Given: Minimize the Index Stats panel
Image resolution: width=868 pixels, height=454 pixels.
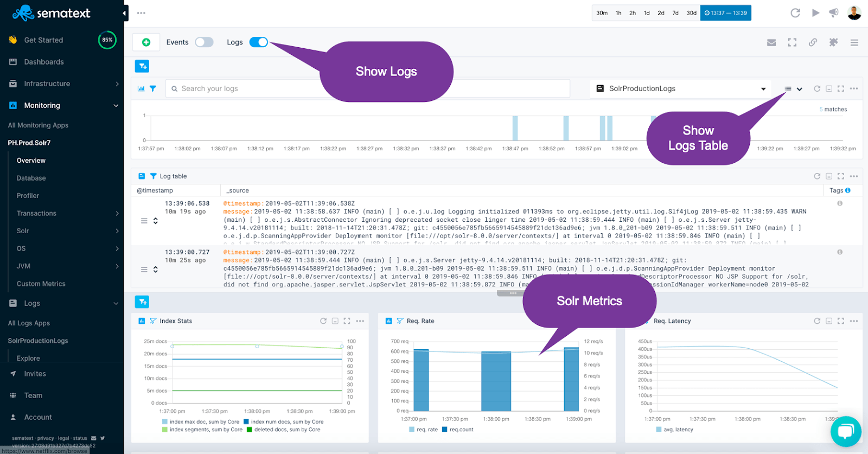Looking at the screenshot, I should point(335,321).
